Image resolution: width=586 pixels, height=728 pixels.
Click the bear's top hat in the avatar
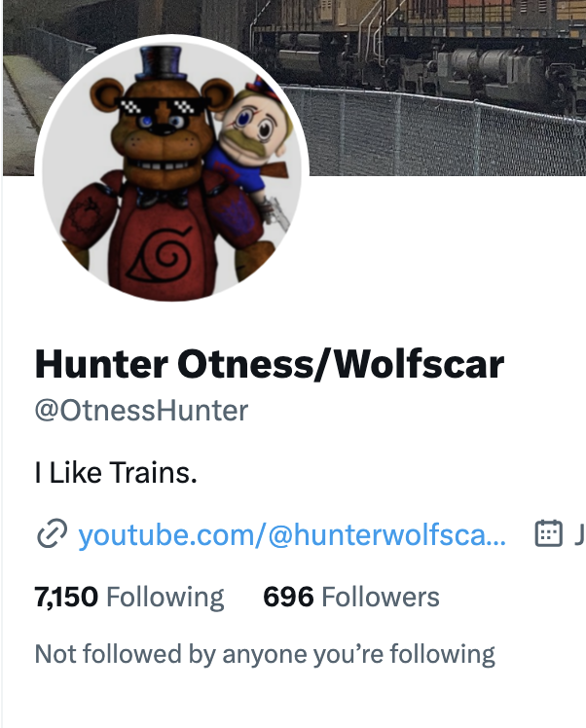click(x=162, y=63)
